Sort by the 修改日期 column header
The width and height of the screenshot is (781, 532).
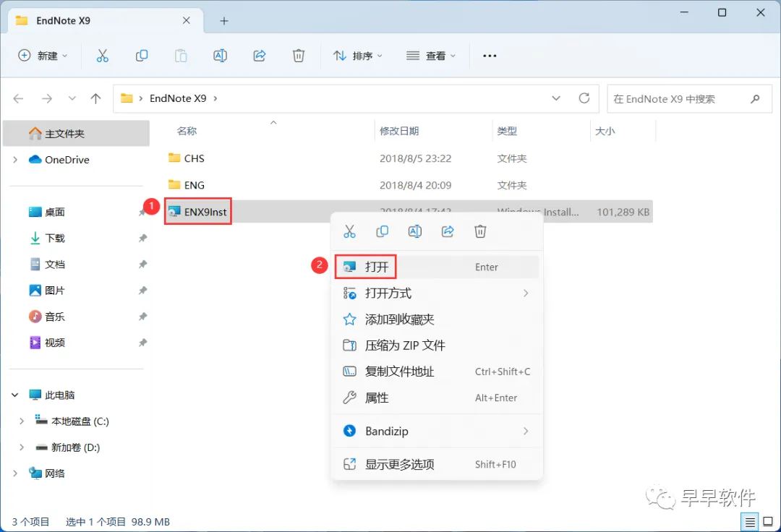pos(399,131)
